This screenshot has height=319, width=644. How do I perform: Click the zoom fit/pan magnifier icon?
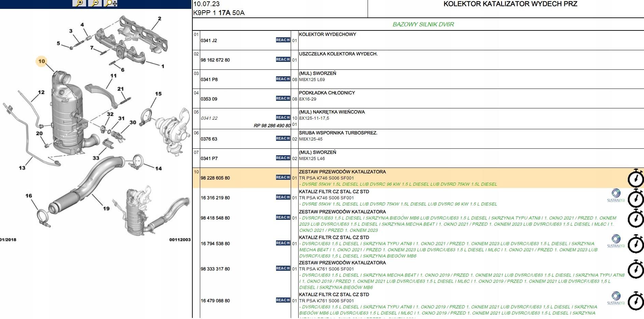111,3
